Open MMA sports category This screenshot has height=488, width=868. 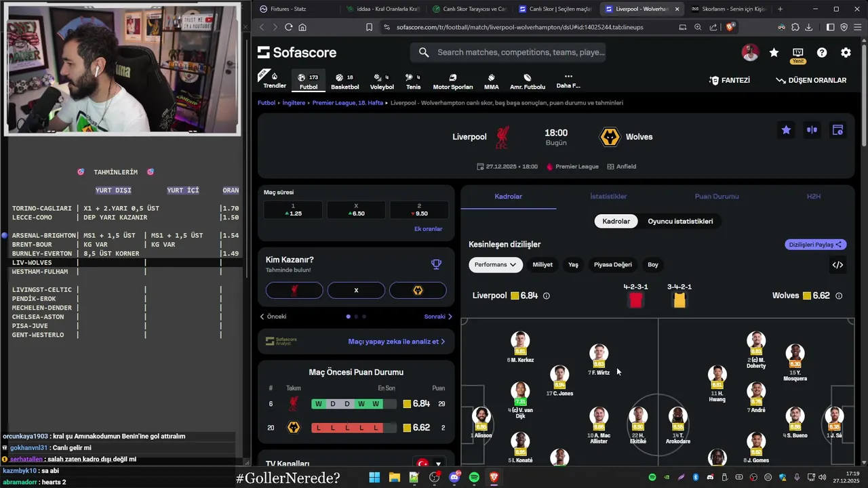[x=492, y=81]
